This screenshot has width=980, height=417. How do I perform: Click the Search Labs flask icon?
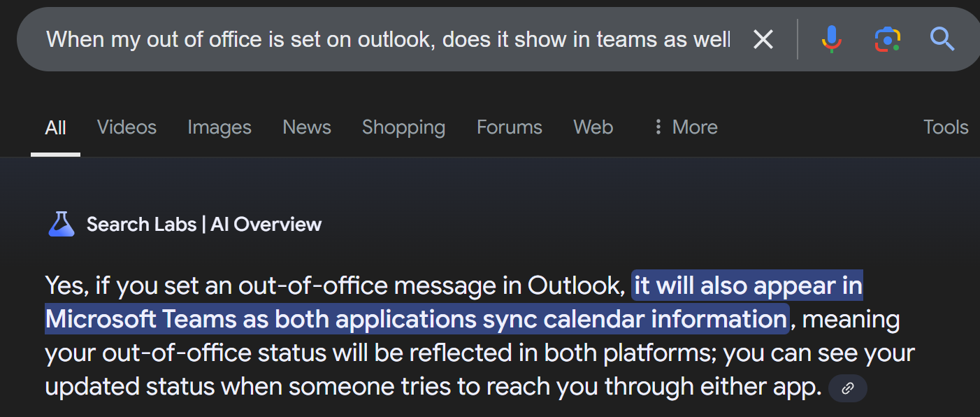(61, 224)
